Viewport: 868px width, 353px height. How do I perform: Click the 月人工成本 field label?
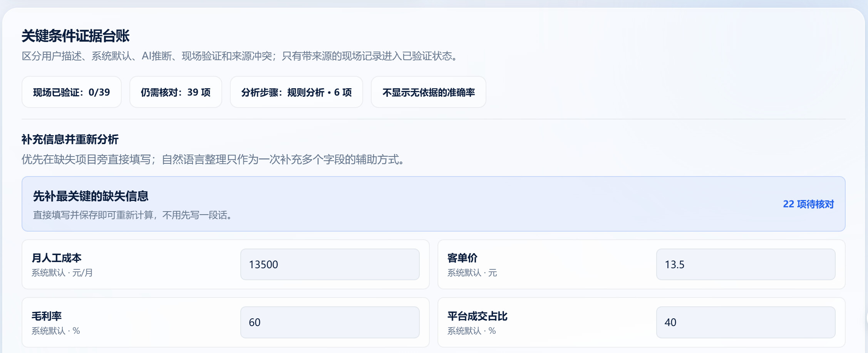57,258
